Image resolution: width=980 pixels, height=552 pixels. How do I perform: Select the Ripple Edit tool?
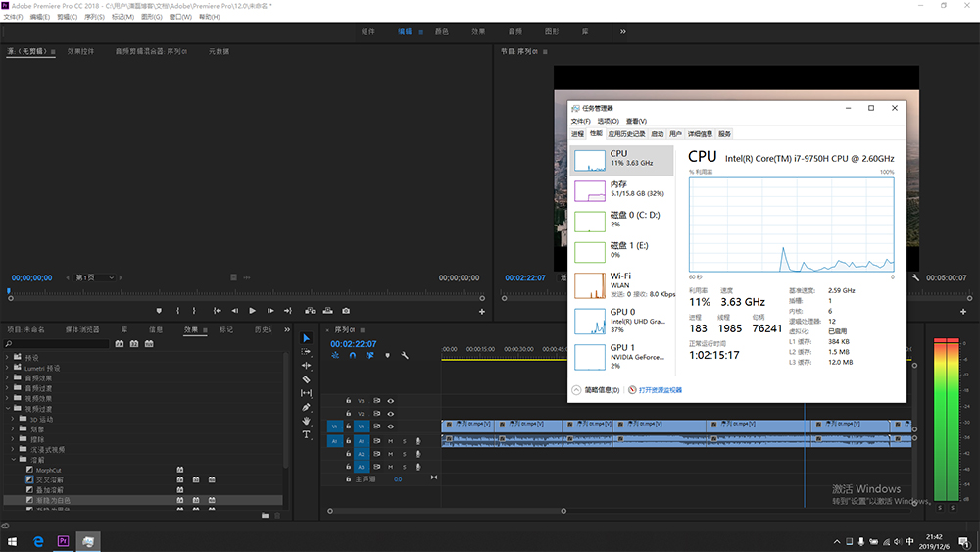tap(306, 366)
